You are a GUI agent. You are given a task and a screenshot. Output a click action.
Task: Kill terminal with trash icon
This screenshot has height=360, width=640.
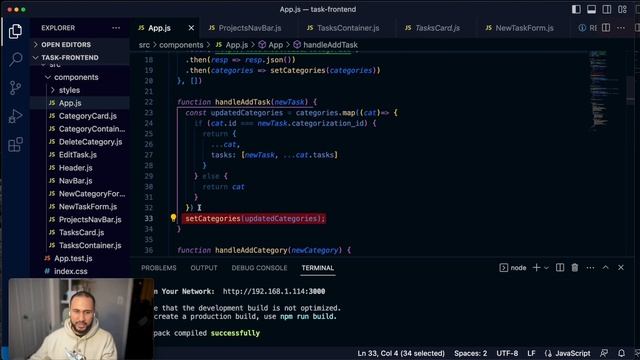coord(575,268)
